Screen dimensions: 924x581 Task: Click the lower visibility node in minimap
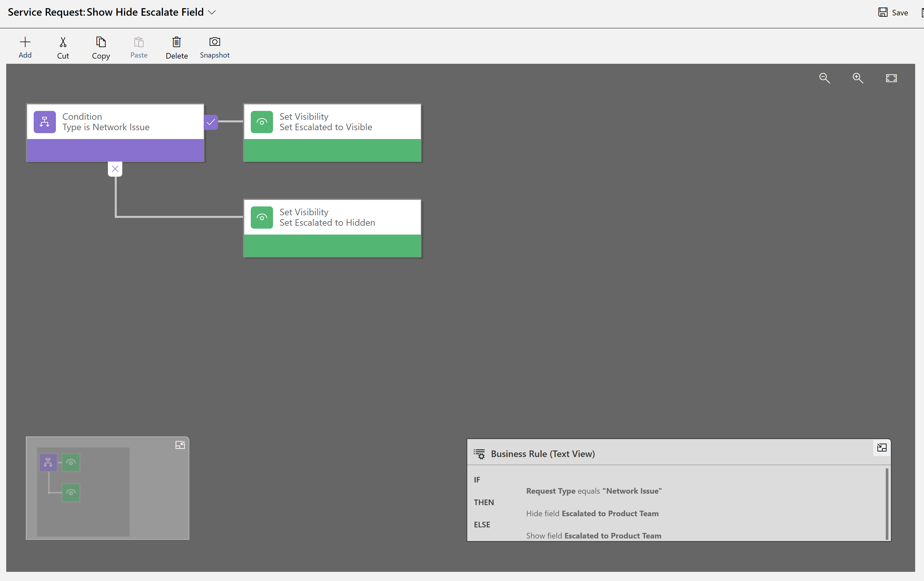(71, 492)
